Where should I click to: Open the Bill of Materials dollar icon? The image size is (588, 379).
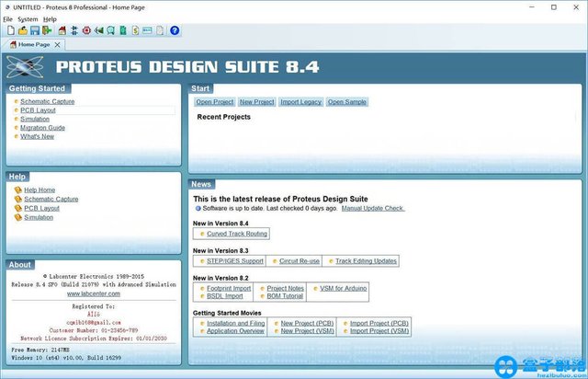(135, 30)
